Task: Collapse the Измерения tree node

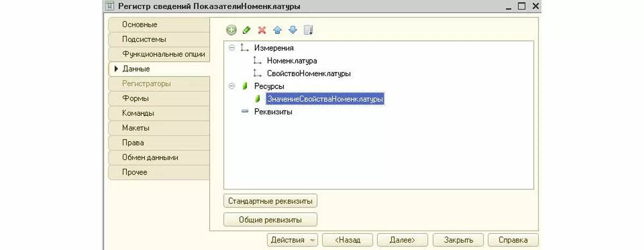Action: click(x=232, y=48)
